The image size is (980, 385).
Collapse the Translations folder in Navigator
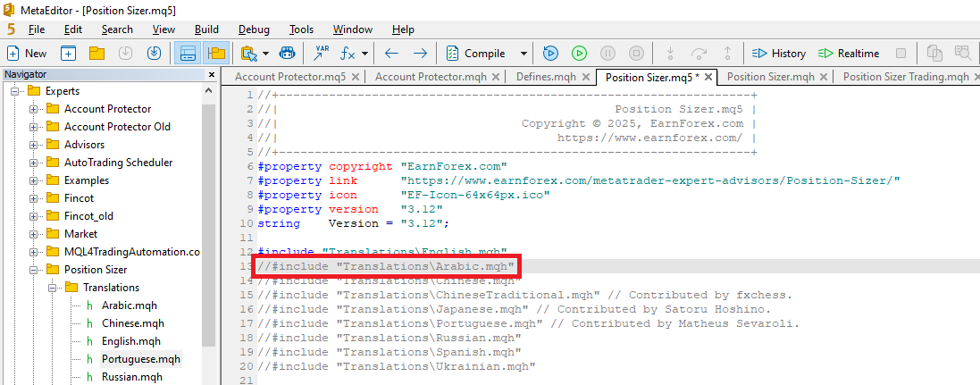pos(53,288)
